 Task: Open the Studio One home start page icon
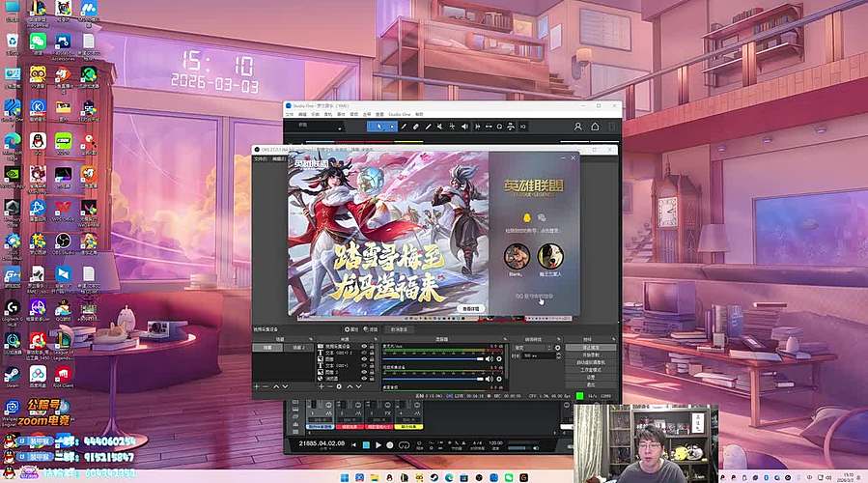[x=595, y=127]
